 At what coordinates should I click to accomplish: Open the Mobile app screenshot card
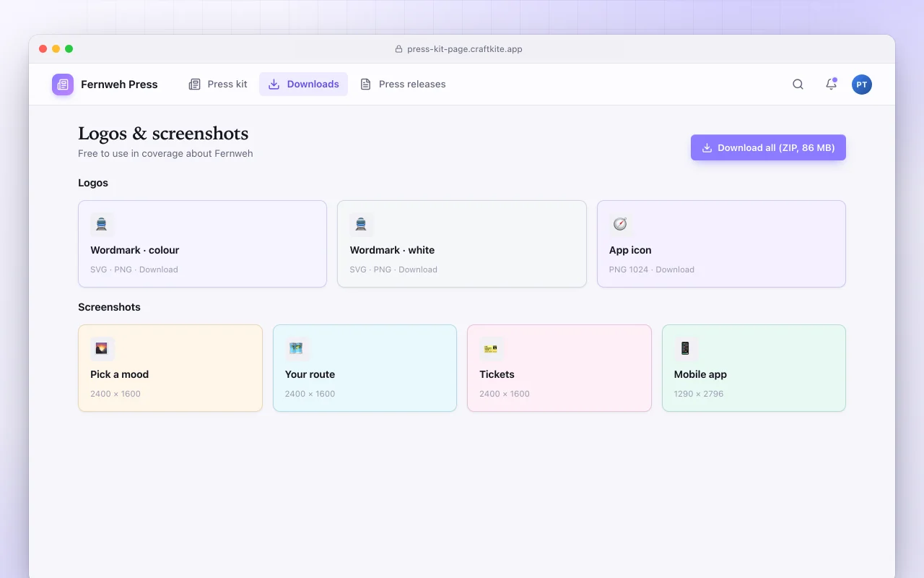(754, 368)
